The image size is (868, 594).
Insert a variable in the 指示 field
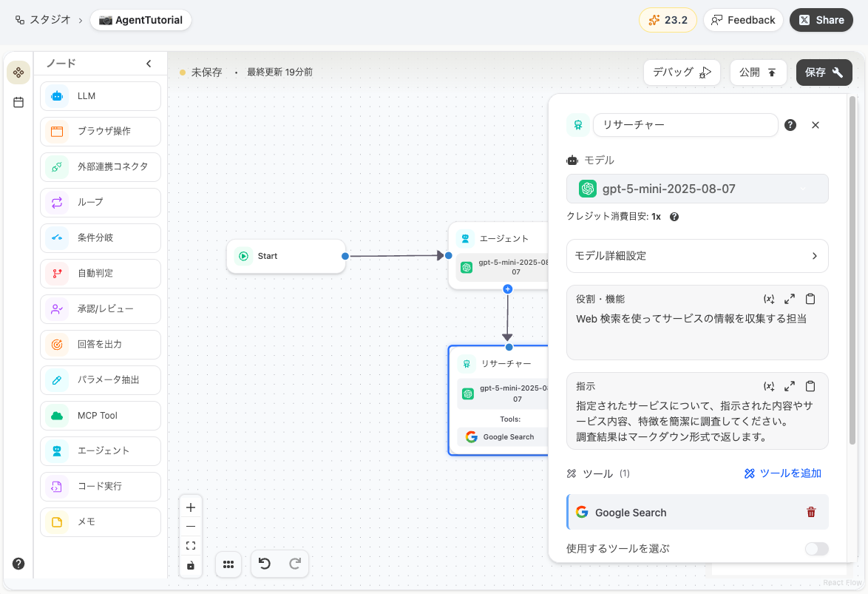pyautogui.click(x=769, y=385)
